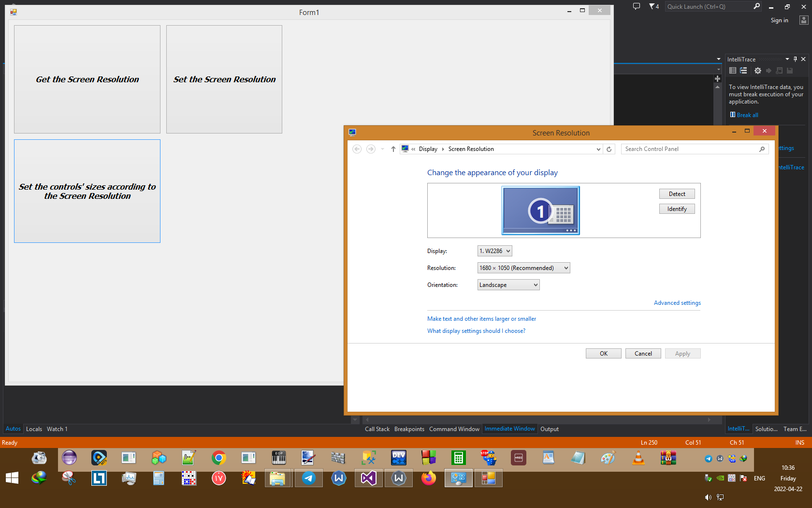812x508 pixels.
Task: Click the search icon in Search Control Panel
Action: [762, 149]
